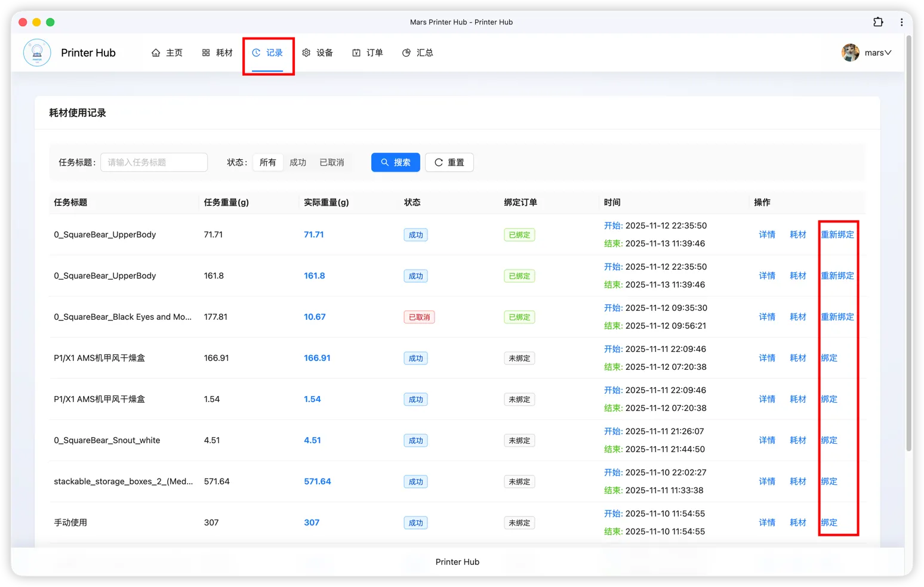The height and width of the screenshot is (587, 924).
Task: Open the browser extensions puzzle menu
Action: pyautogui.click(x=878, y=21)
